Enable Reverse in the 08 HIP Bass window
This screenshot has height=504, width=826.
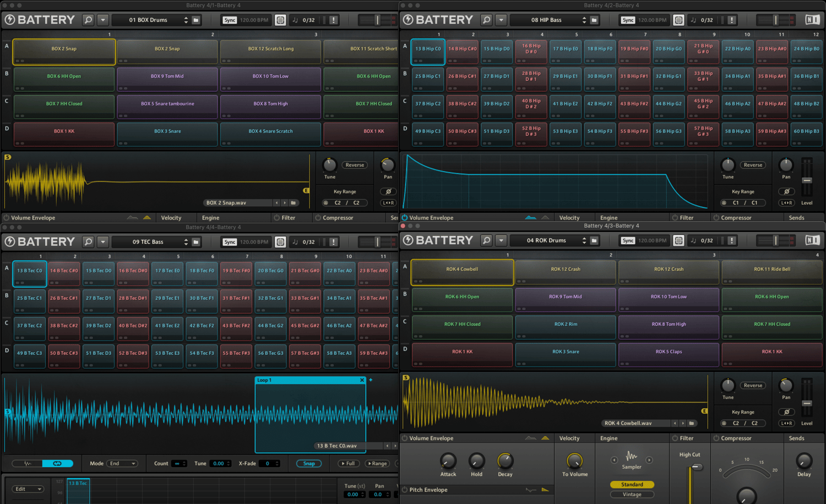pos(753,165)
